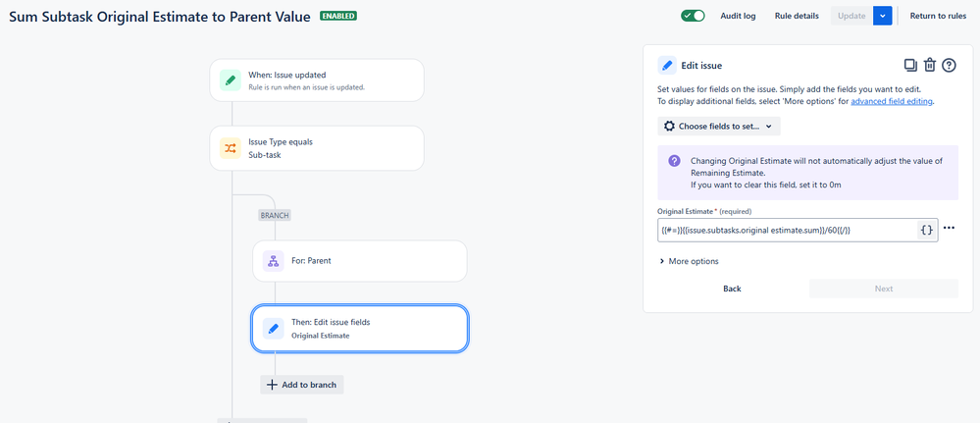Open help via question mark icon
980x423 pixels.
(x=949, y=66)
